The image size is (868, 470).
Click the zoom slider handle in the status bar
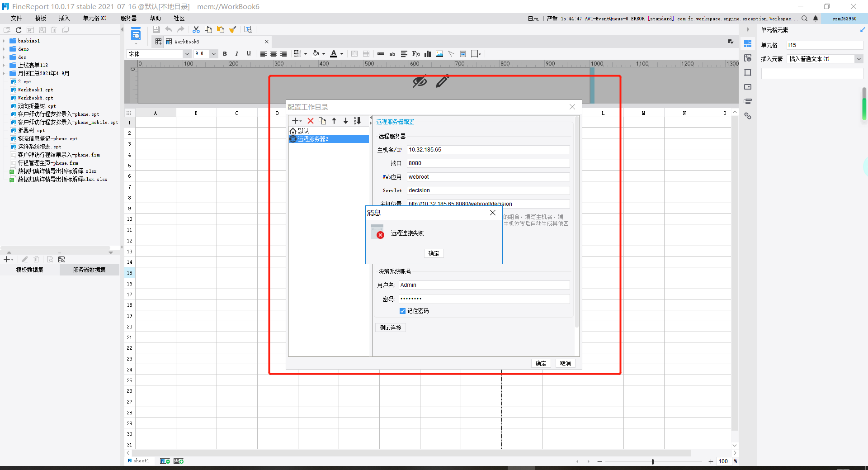point(652,461)
